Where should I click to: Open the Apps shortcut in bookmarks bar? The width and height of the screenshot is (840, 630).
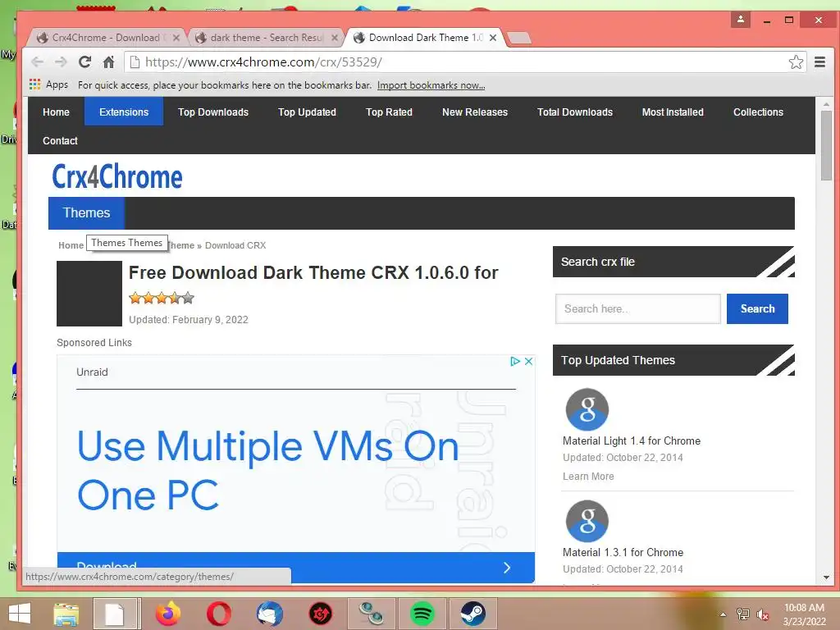click(48, 84)
